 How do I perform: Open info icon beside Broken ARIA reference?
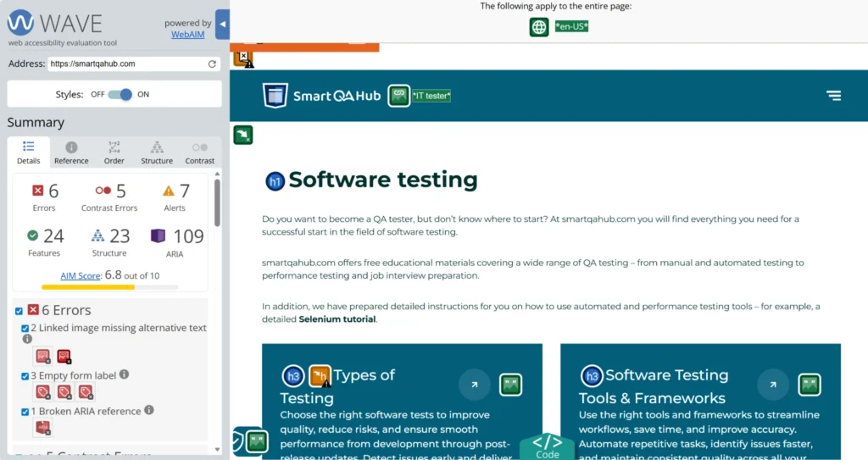point(149,410)
